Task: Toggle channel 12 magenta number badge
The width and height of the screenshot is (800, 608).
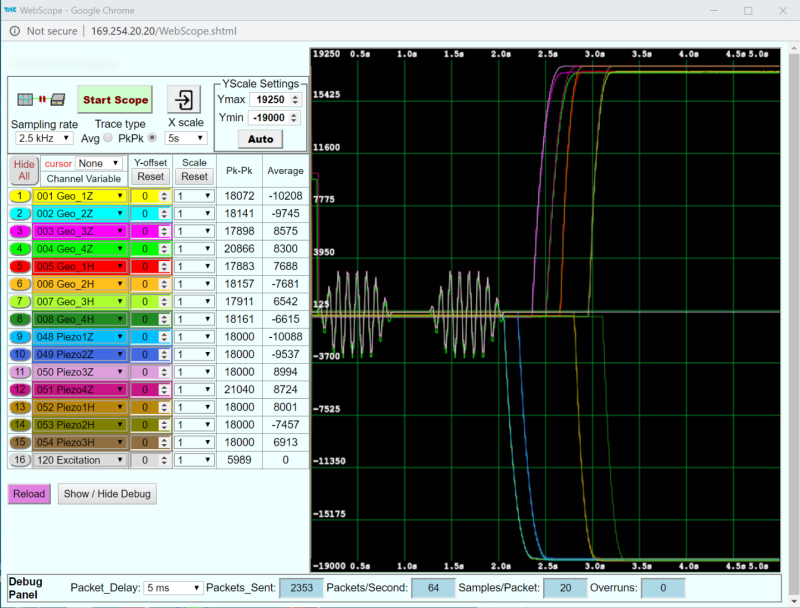Action: (x=20, y=389)
